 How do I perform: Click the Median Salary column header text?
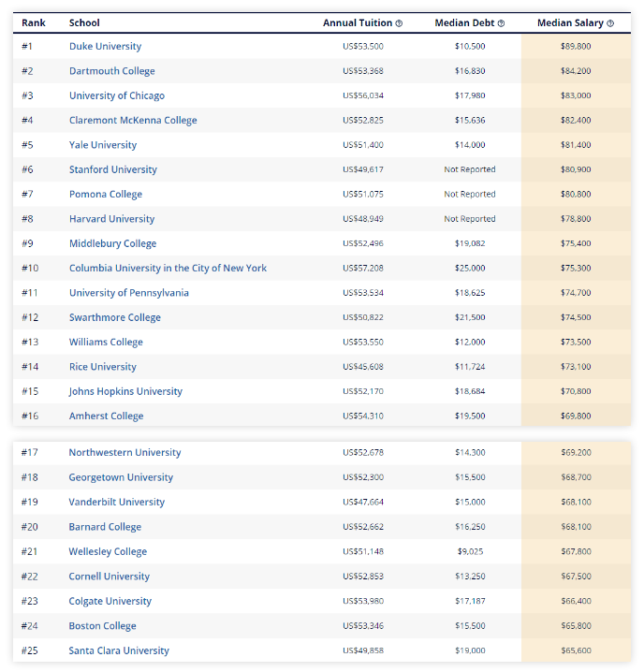pyautogui.click(x=570, y=23)
